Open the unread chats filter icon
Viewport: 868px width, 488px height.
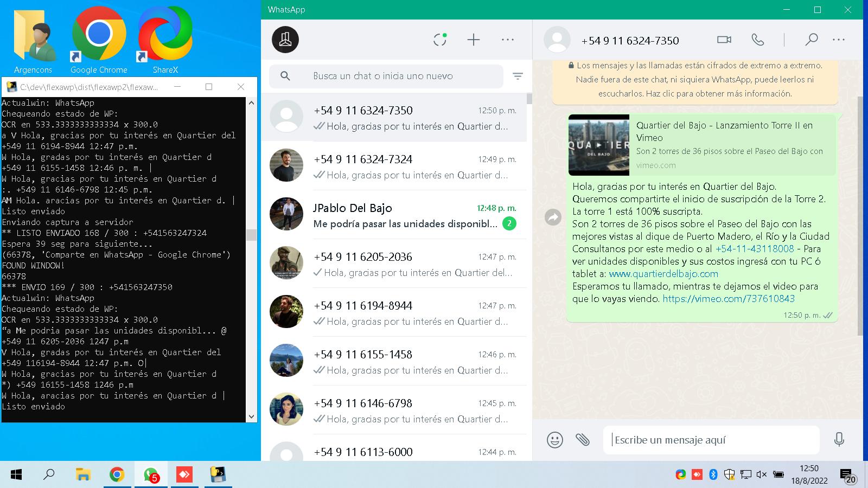(518, 76)
